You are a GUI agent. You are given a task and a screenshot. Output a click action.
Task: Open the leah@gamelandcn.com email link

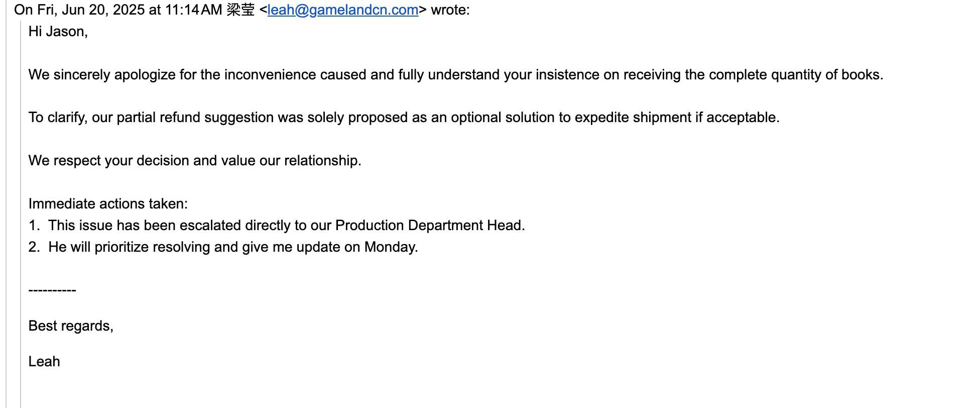(342, 10)
